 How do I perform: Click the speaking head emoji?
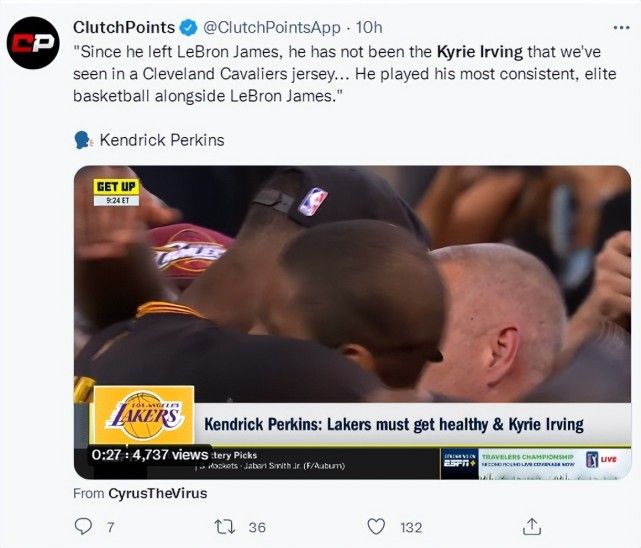click(x=84, y=140)
